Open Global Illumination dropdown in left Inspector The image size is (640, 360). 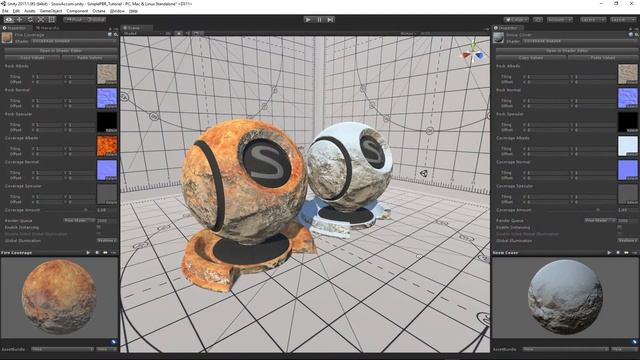tap(107, 241)
